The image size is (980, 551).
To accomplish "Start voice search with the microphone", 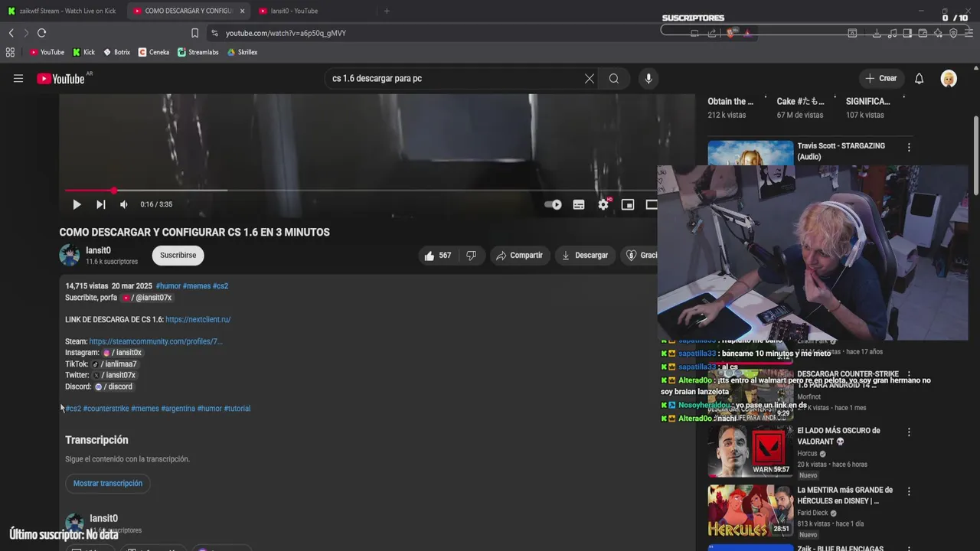I will (x=648, y=78).
